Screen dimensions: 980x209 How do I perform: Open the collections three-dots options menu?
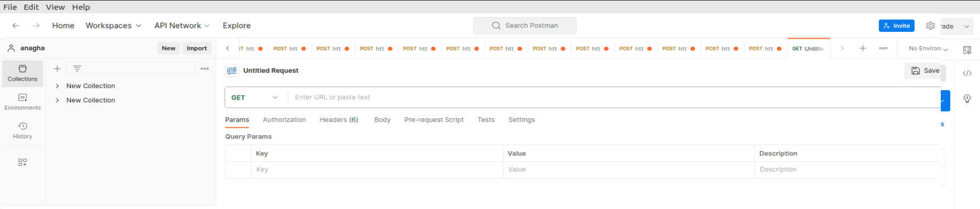point(205,68)
